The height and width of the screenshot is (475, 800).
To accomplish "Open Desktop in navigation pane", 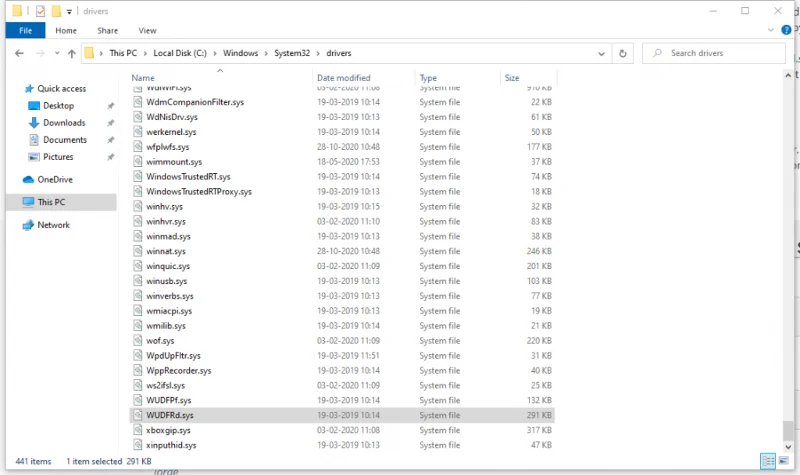I will click(58, 106).
